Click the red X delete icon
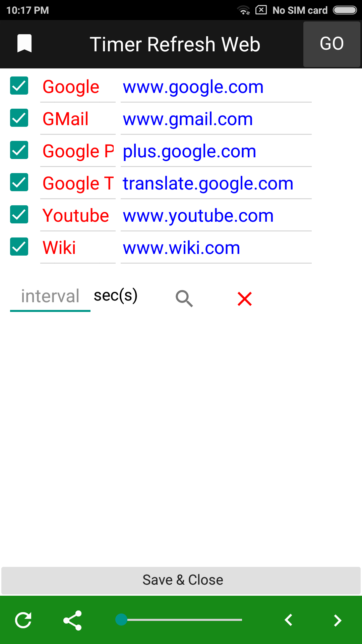 pyautogui.click(x=245, y=299)
